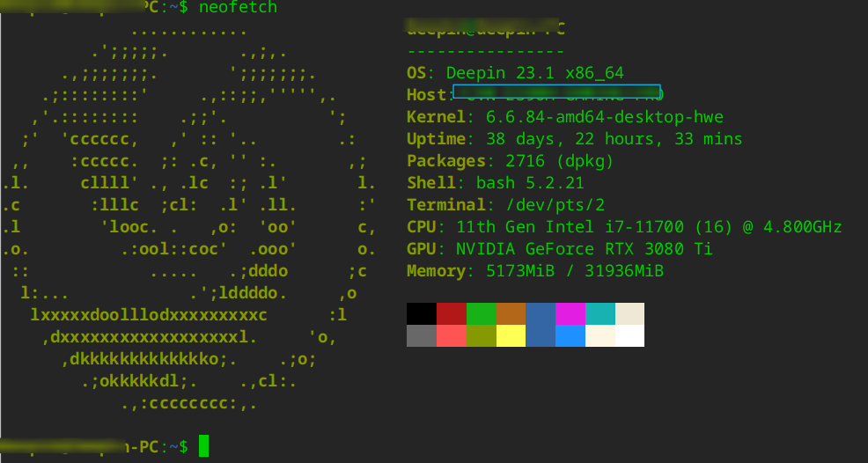The height and width of the screenshot is (463, 868).
Task: Pick the brown orange color block
Action: pos(511,313)
